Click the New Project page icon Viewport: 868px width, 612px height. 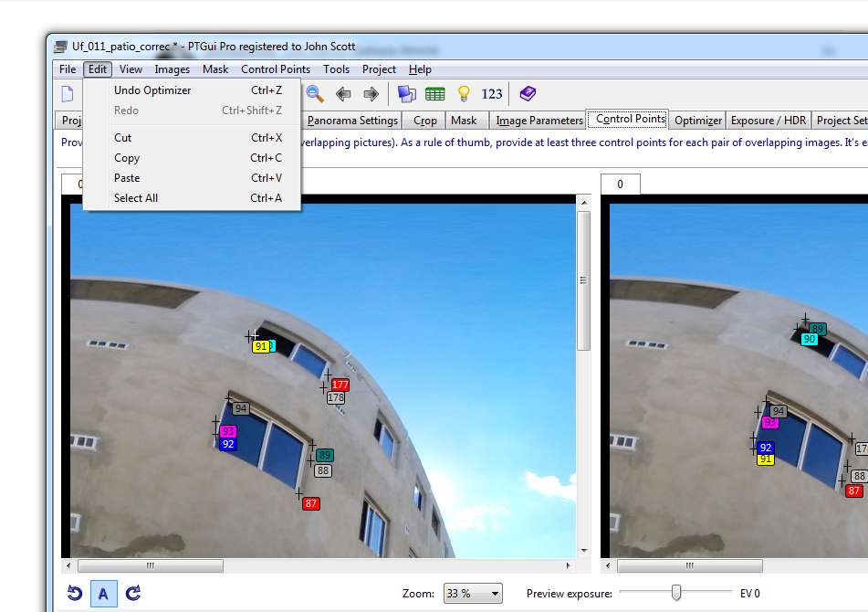(67, 93)
